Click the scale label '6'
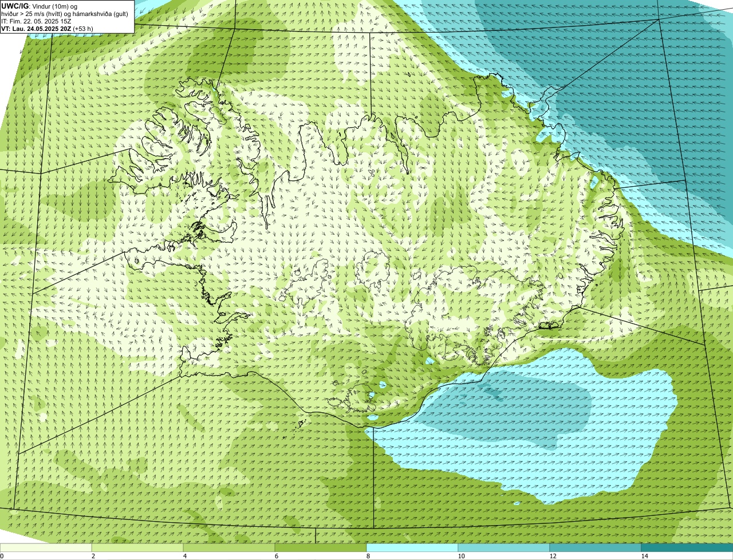This screenshot has height=560, width=733. pyautogui.click(x=276, y=556)
